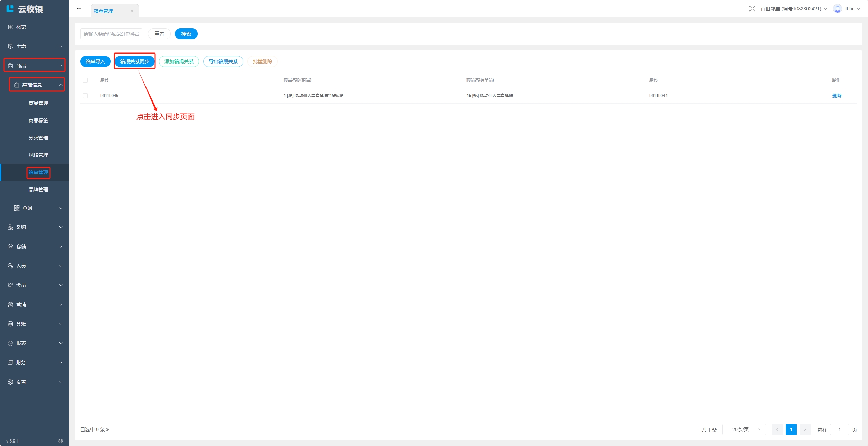Check the row checkbox for barcode 96119045
This screenshot has height=446, width=868.
pos(85,96)
